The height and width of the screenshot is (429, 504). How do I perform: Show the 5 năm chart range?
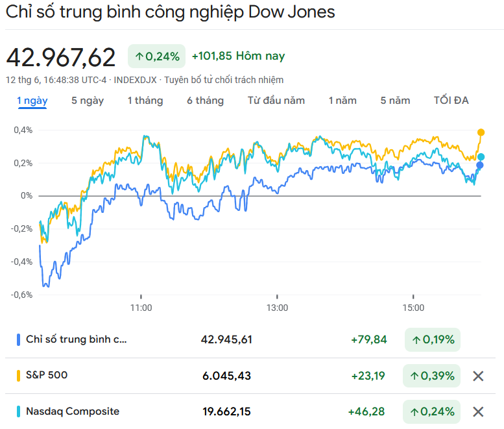[x=396, y=101]
